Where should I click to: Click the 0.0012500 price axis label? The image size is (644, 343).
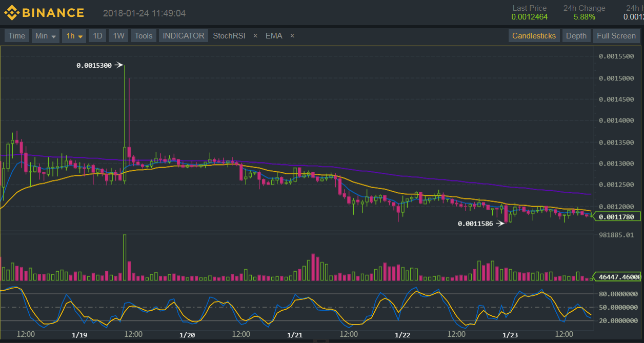(617, 185)
